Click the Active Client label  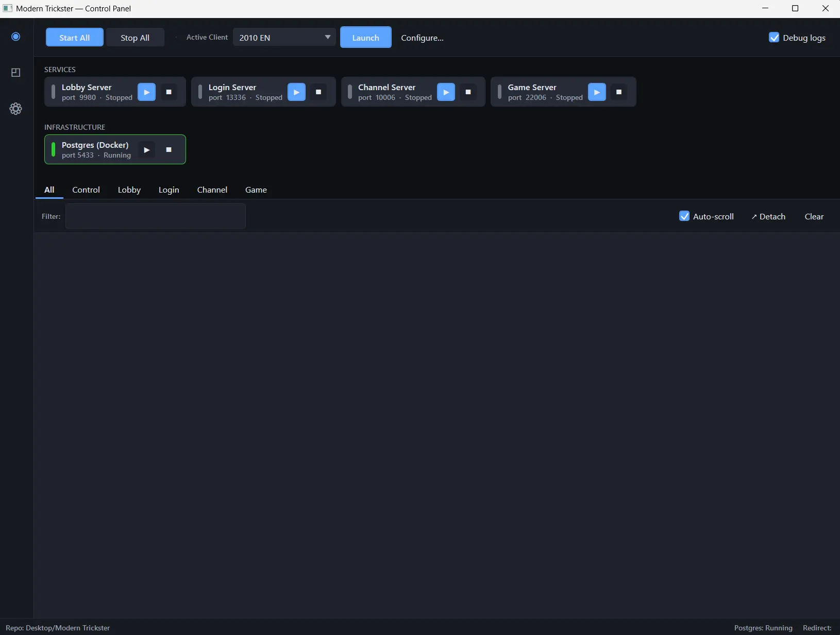(x=207, y=37)
